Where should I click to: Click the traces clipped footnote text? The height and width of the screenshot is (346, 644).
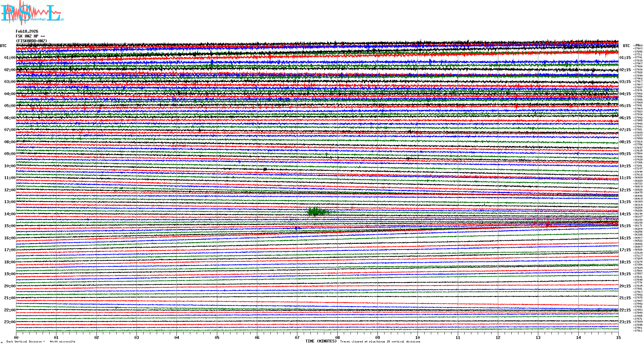[x=380, y=342]
